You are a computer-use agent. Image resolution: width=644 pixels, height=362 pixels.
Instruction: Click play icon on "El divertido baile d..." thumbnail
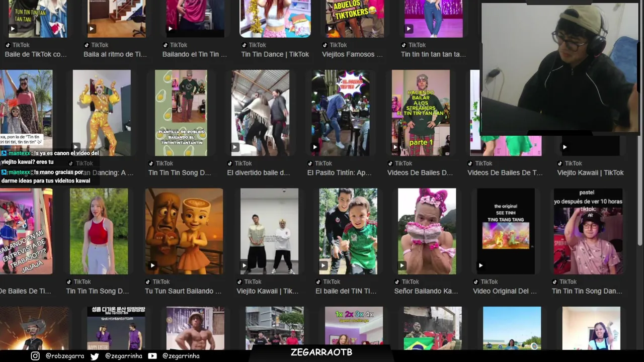(x=235, y=147)
